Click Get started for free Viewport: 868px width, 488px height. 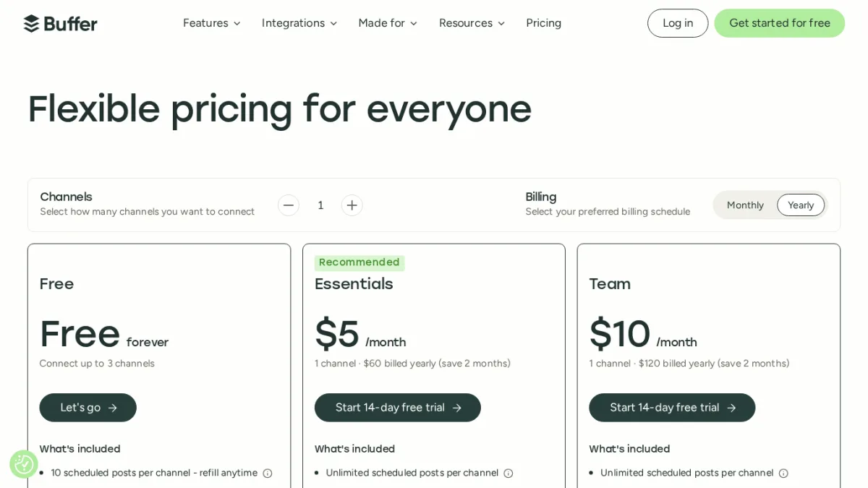(x=780, y=23)
